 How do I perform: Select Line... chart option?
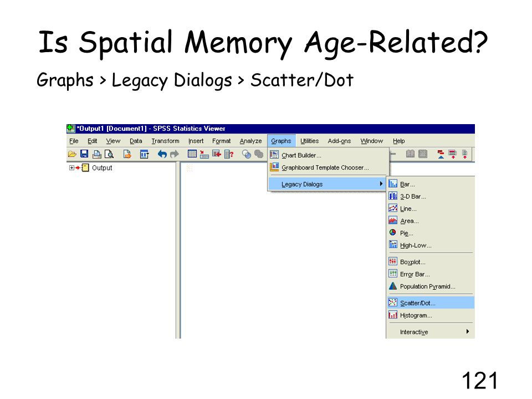pos(431,209)
